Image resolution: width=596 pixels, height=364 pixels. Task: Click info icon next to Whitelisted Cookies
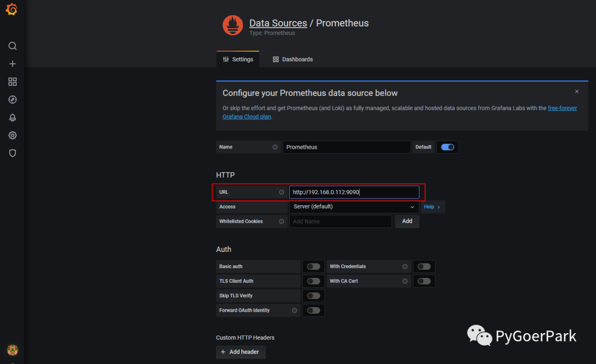point(281,222)
